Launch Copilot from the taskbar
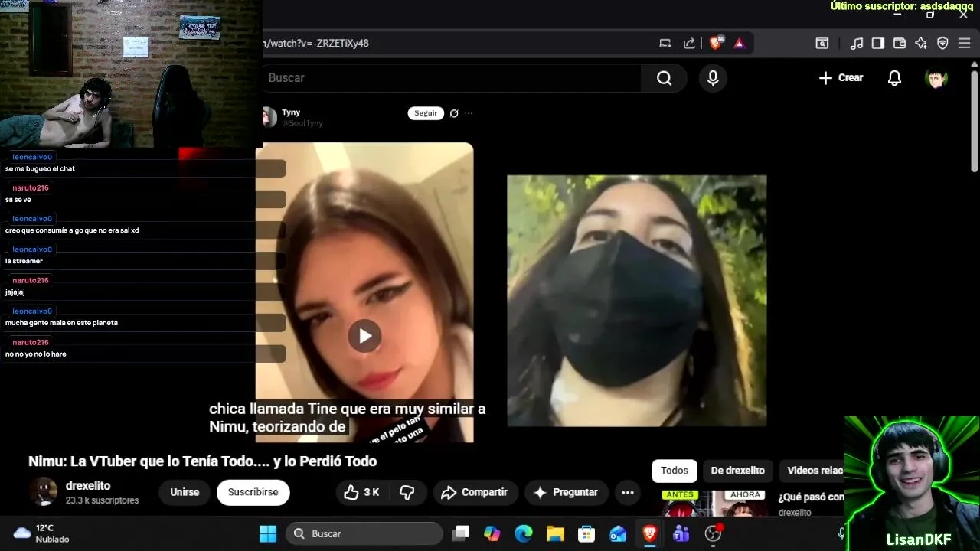 [492, 534]
